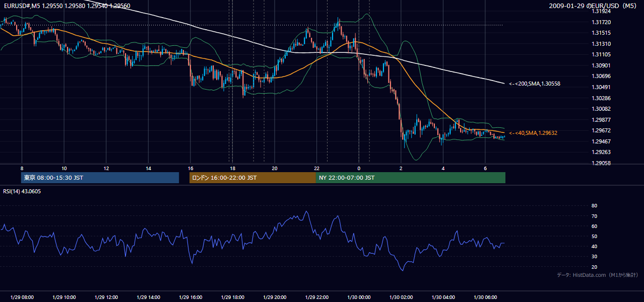
Task: Click the RSI(14) 43.0605 indicator label
Action: (x=22, y=191)
